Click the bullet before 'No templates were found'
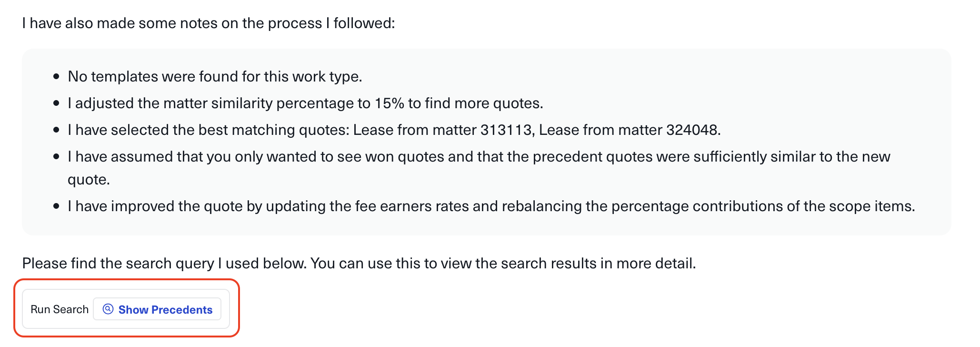The height and width of the screenshot is (347, 980). pyautogui.click(x=57, y=77)
